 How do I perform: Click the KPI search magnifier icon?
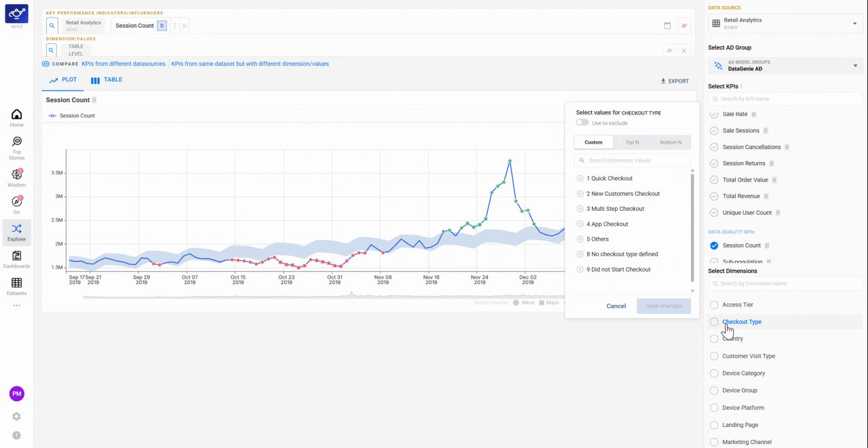[52, 26]
